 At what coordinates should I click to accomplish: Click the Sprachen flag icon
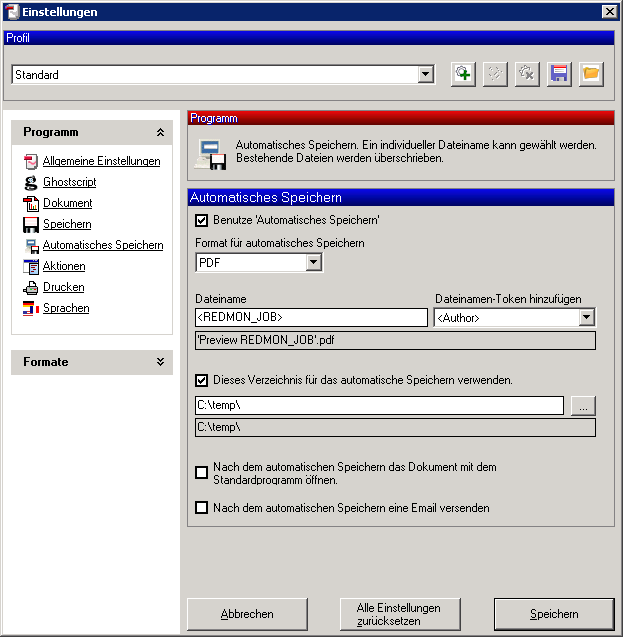(x=31, y=309)
